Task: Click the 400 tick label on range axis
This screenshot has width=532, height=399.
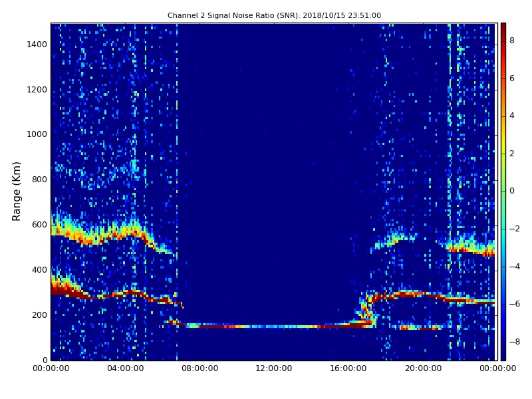Action: tap(40, 270)
